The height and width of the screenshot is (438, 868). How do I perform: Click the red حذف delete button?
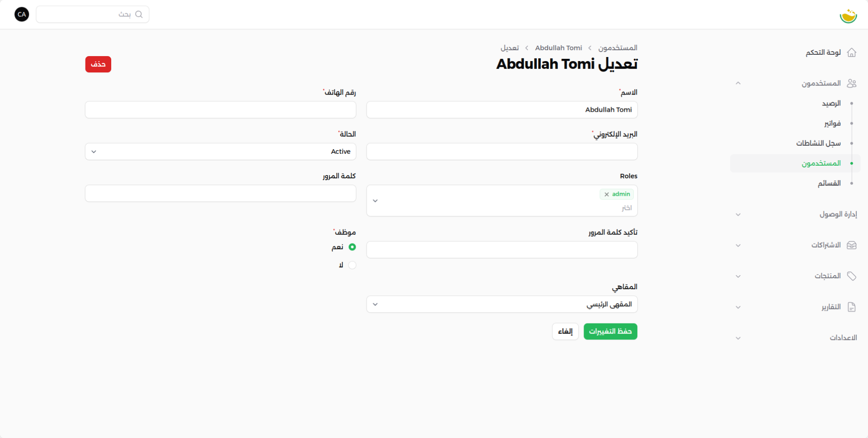[98, 64]
